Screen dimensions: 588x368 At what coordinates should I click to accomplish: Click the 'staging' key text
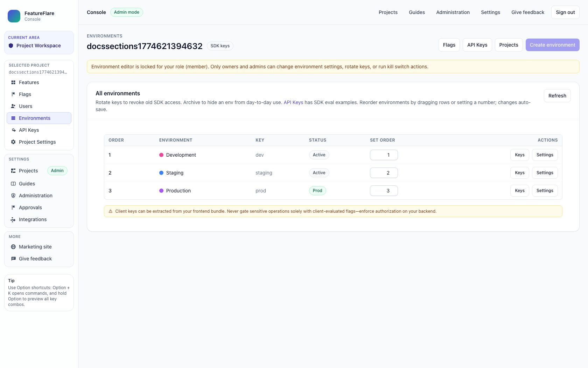pos(264,173)
